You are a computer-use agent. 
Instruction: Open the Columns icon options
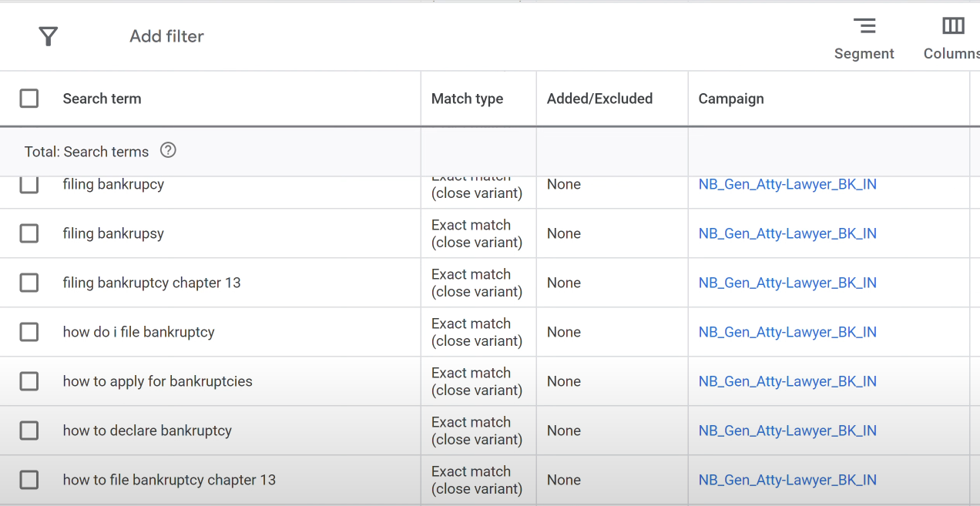tap(952, 39)
